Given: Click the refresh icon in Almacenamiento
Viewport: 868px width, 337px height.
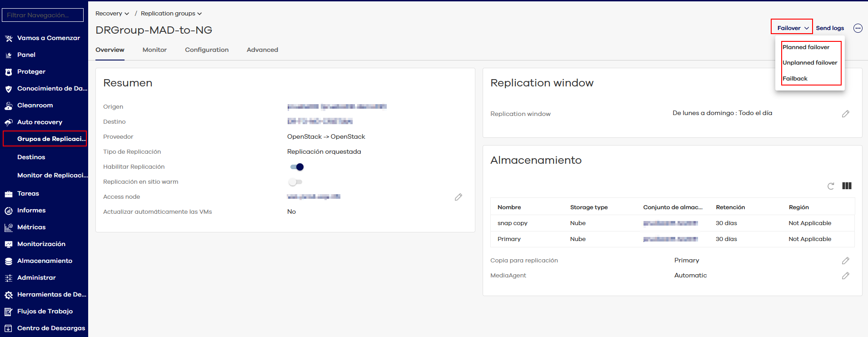Looking at the screenshot, I should pyautogui.click(x=831, y=186).
